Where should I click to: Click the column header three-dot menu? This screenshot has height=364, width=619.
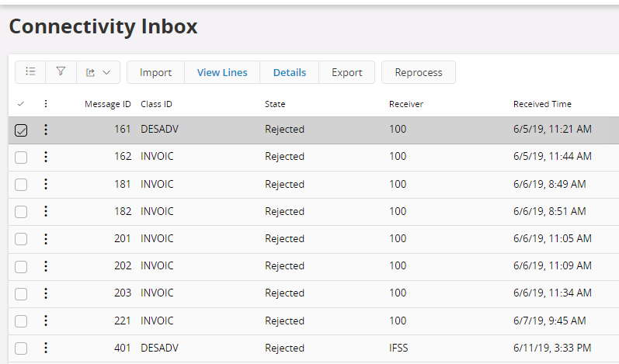coord(46,104)
